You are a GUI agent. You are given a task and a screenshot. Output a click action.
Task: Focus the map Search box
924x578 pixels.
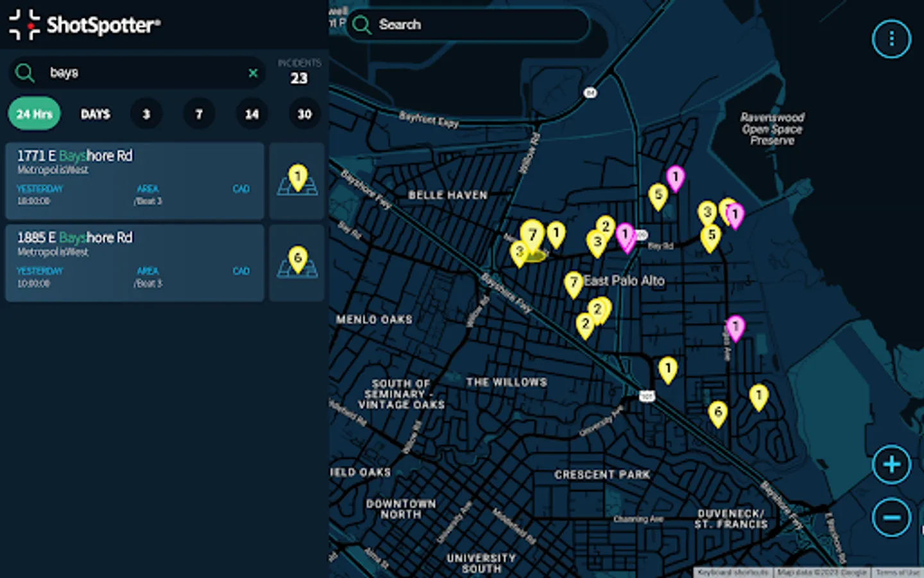point(468,25)
